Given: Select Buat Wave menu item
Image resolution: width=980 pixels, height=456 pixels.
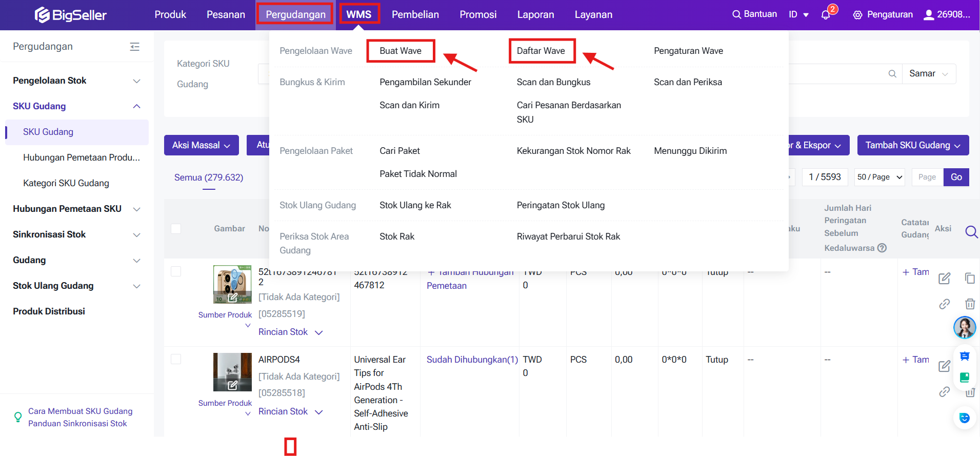Looking at the screenshot, I should [x=401, y=51].
